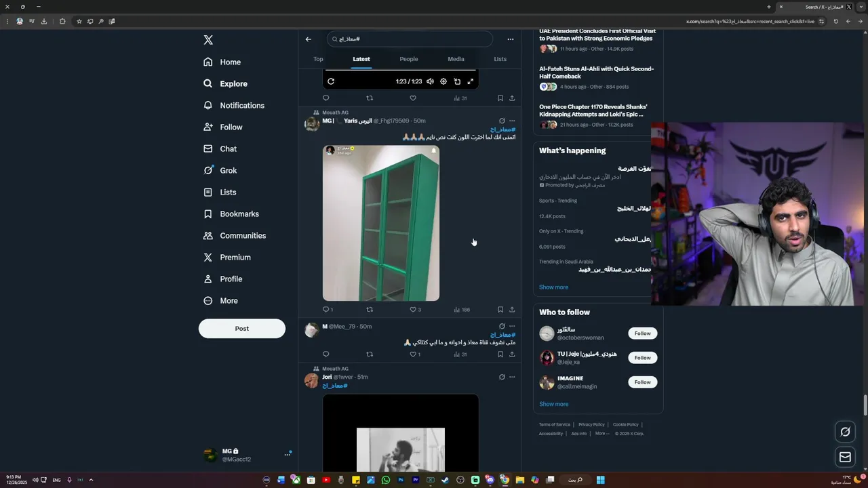Expand the More sidebar menu

220,301
